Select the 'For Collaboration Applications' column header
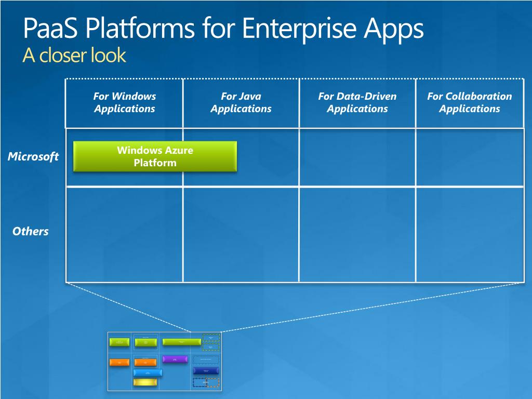Image resolution: width=532 pixels, height=399 pixels. tap(470, 102)
